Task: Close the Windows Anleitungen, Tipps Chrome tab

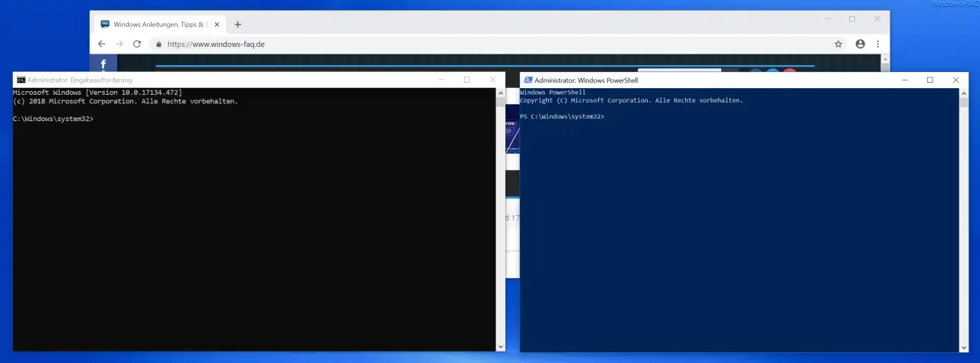Action: (216, 25)
